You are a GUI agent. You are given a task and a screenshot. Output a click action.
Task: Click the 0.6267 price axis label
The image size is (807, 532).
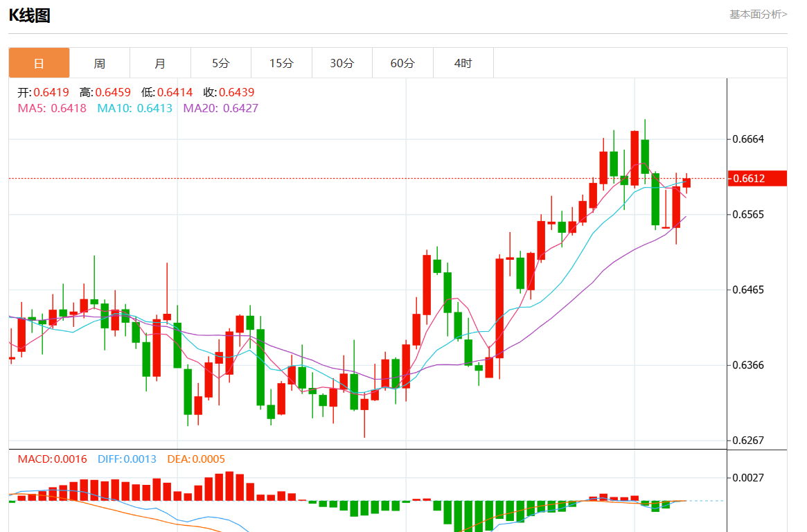point(748,441)
